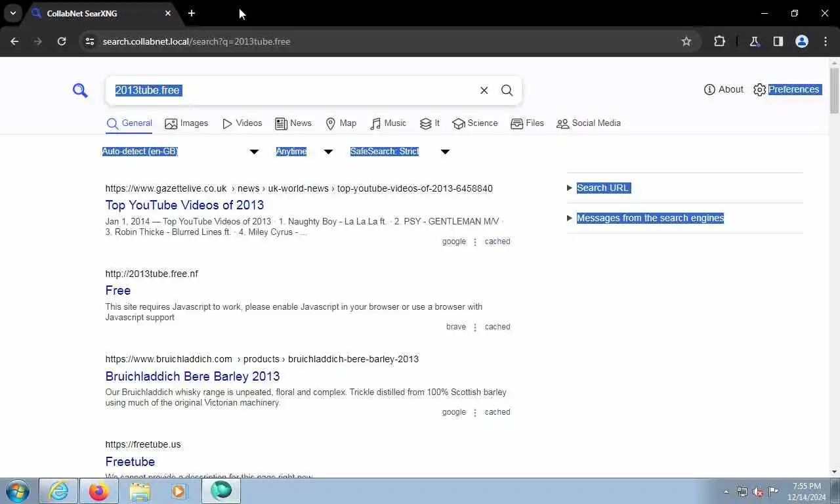Switch to the Files search tab

[x=527, y=123]
